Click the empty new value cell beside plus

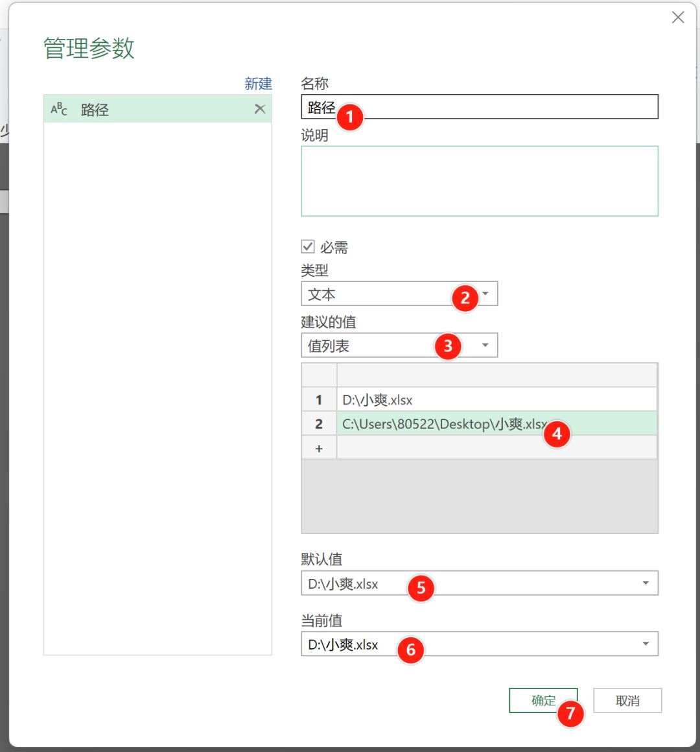point(496,448)
